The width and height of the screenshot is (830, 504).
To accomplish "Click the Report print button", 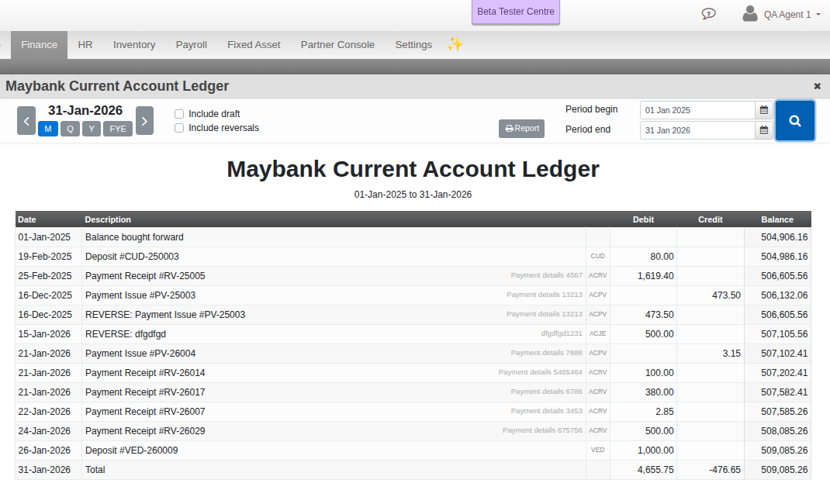I will tap(521, 129).
